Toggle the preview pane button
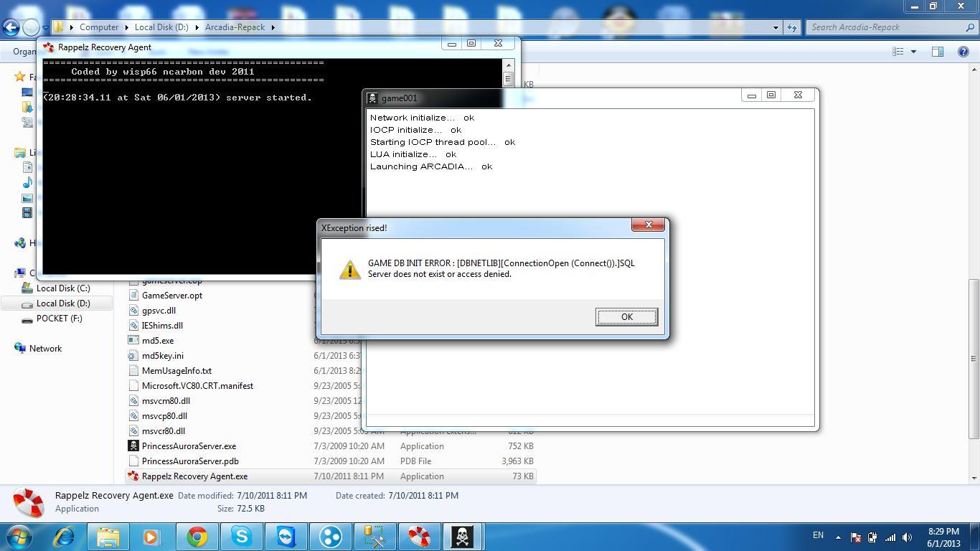Screen dimensions: 980x551 [937, 52]
